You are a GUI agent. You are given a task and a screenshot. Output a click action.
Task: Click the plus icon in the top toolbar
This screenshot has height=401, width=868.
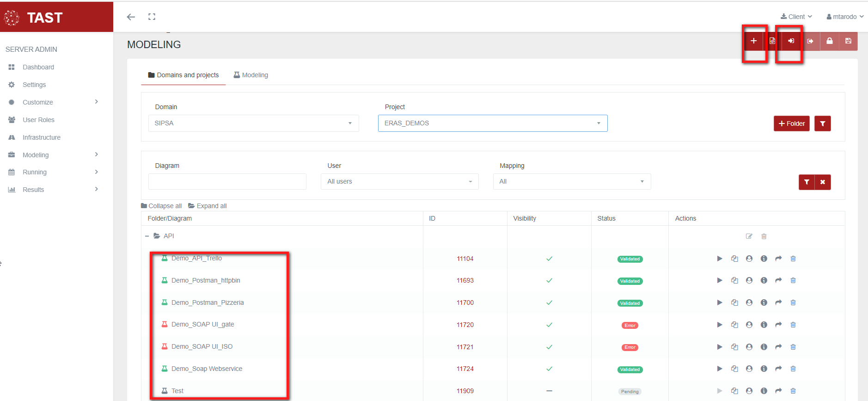[753, 41]
